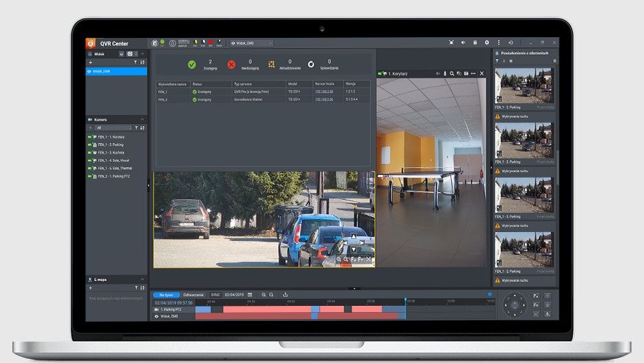Viewport: 644px width, 363px height.
Task: Zoom out on the timeline
Action: (271, 295)
